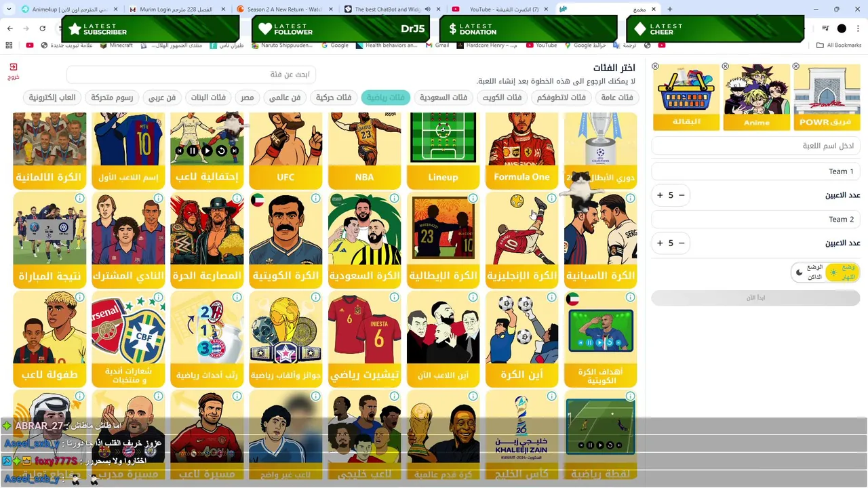Select the رسوم متحركة category filter
The height and width of the screenshot is (488, 868).
113,98
